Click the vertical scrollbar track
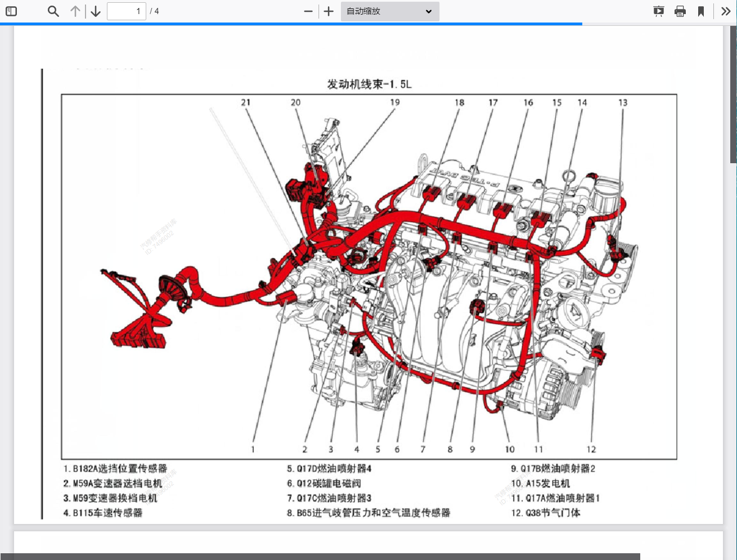 733,225
